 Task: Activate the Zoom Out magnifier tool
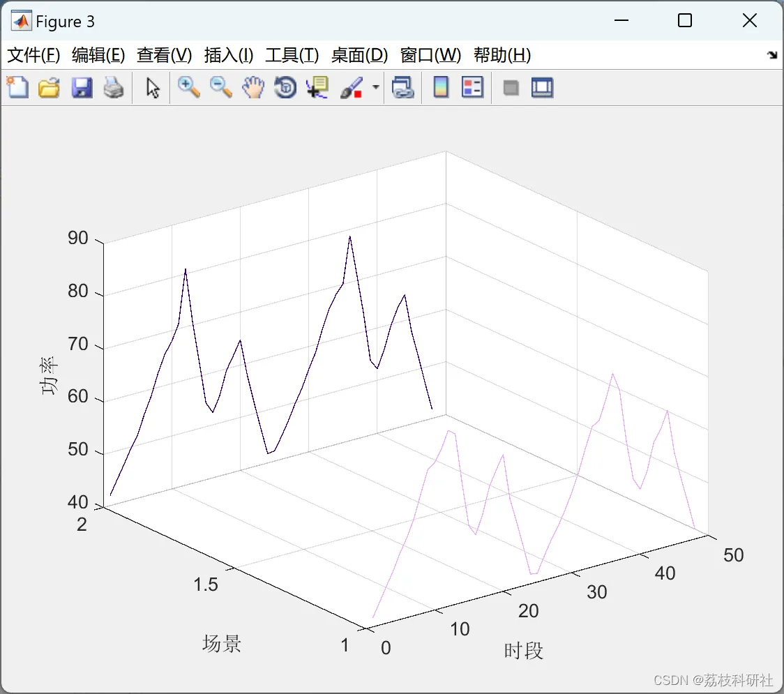[221, 87]
